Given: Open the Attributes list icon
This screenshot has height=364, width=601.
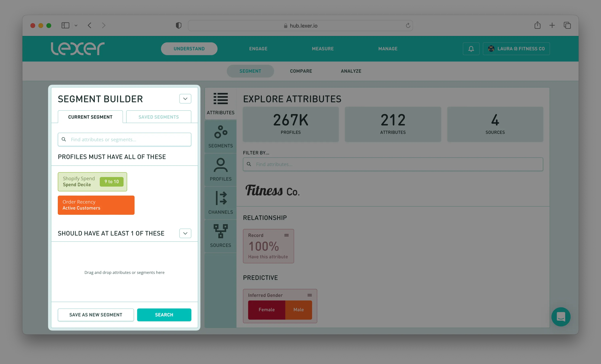Looking at the screenshot, I should [221, 99].
